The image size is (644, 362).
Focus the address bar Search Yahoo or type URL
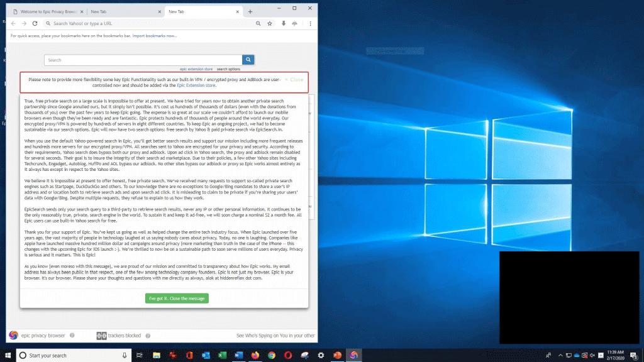(x=150, y=23)
